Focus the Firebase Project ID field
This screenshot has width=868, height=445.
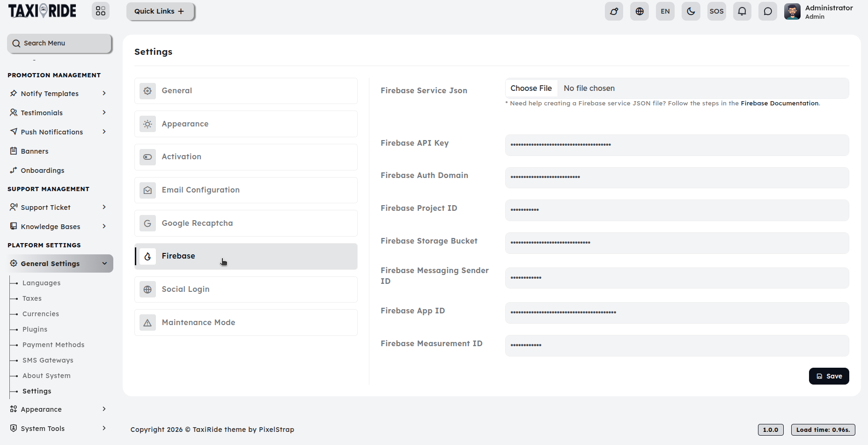click(x=677, y=210)
